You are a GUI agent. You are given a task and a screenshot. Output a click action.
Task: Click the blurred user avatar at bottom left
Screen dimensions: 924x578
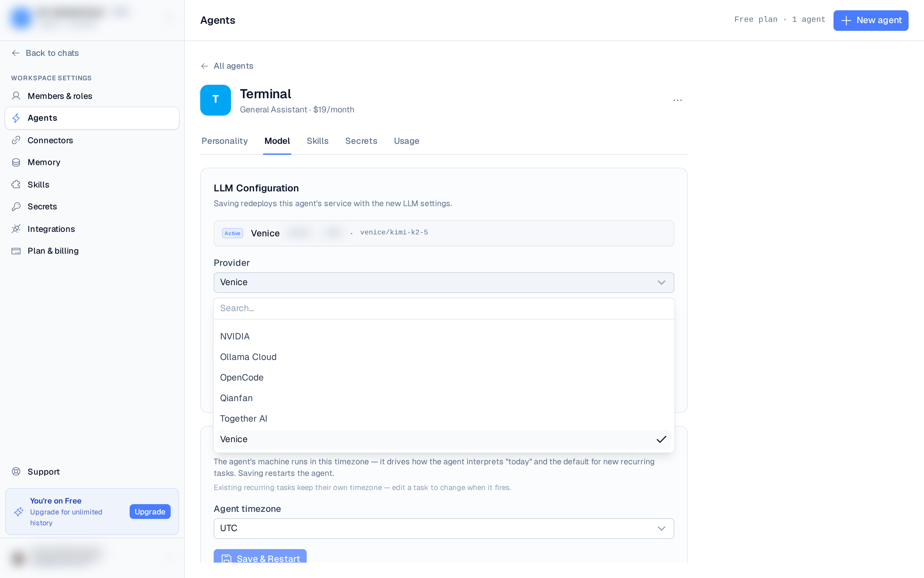[x=18, y=558]
